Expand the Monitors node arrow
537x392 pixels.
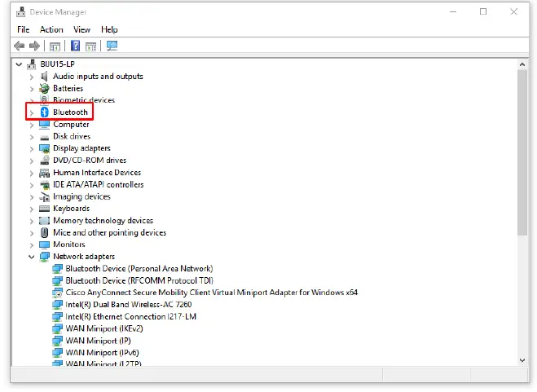coord(32,245)
